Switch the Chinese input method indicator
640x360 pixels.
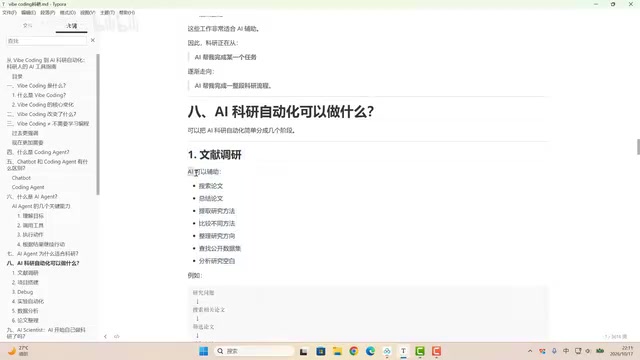[566, 351]
